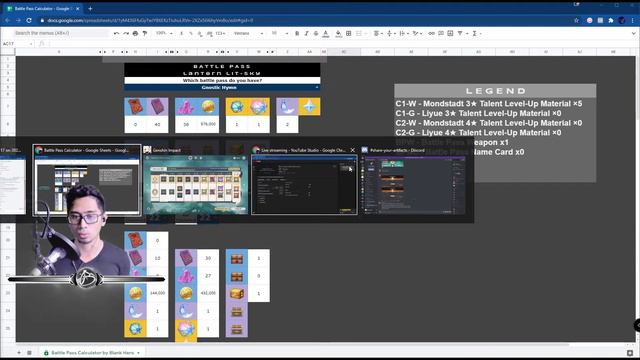640x360 pixels.
Task: Open a new Chrome tab
Action: coord(90,9)
